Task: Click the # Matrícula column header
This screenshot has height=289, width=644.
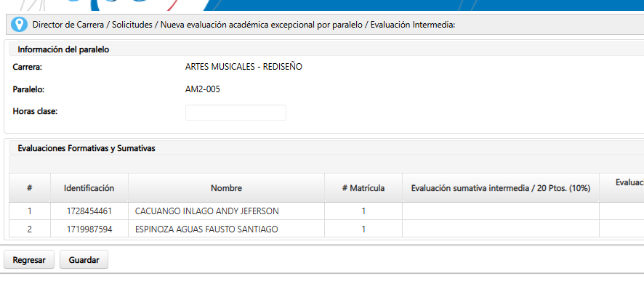Action: [x=363, y=188]
